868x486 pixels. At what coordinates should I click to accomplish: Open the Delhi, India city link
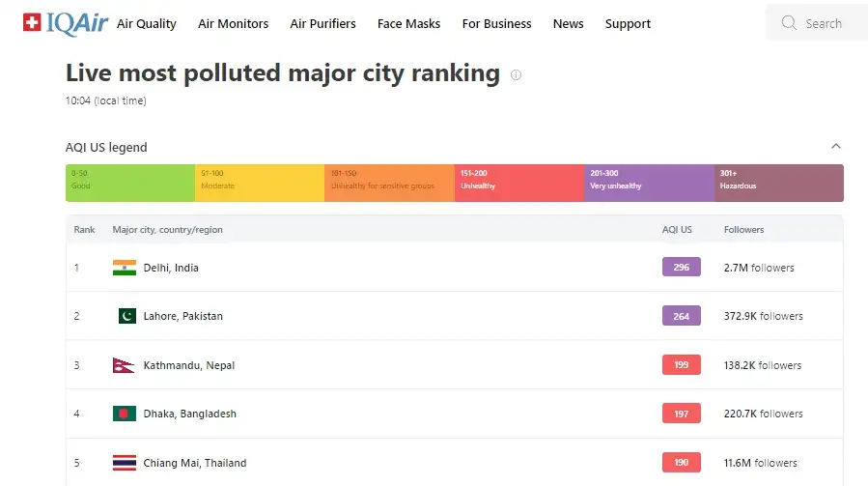(x=171, y=268)
